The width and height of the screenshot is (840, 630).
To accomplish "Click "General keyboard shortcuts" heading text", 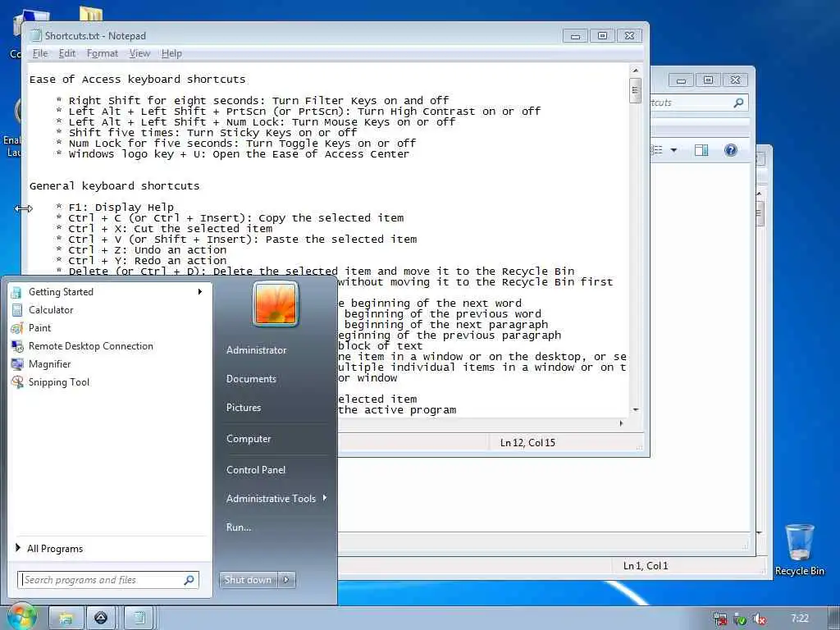I will pos(114,186).
